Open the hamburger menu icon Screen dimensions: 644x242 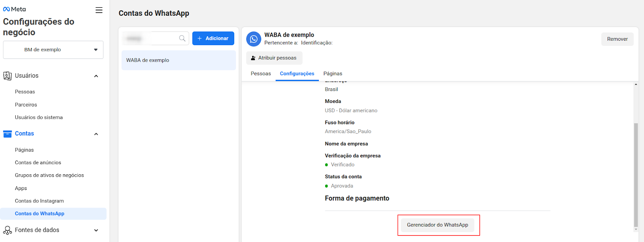click(x=99, y=10)
